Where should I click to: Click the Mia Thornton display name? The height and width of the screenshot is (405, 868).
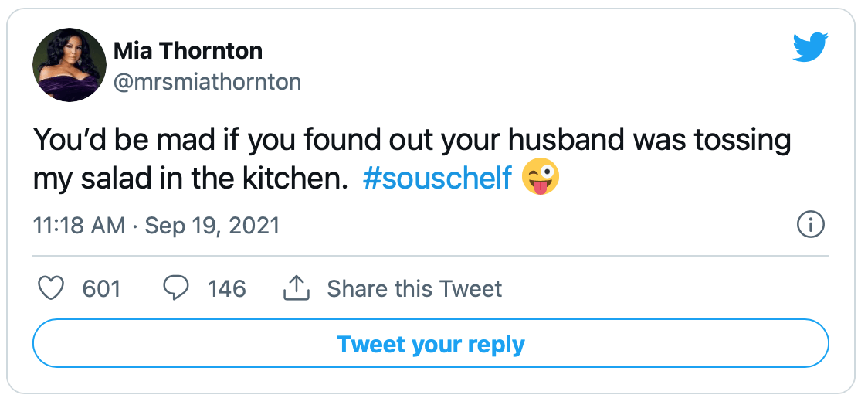(188, 51)
